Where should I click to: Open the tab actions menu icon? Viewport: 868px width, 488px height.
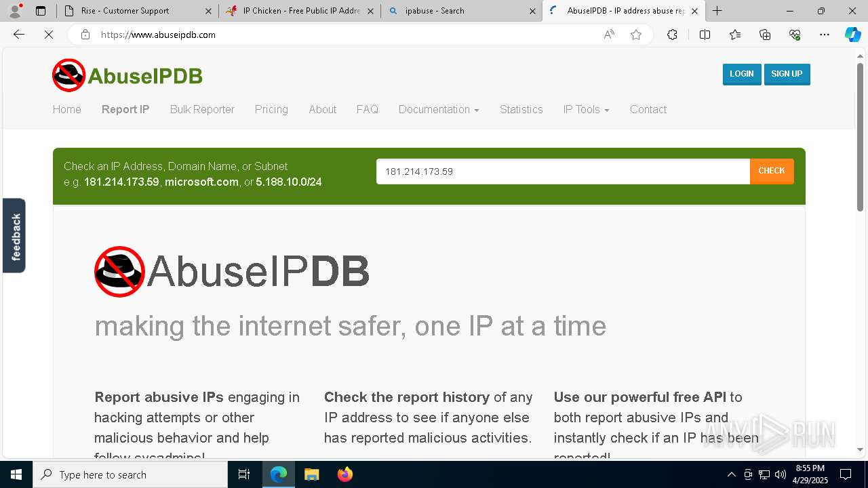[x=41, y=11]
